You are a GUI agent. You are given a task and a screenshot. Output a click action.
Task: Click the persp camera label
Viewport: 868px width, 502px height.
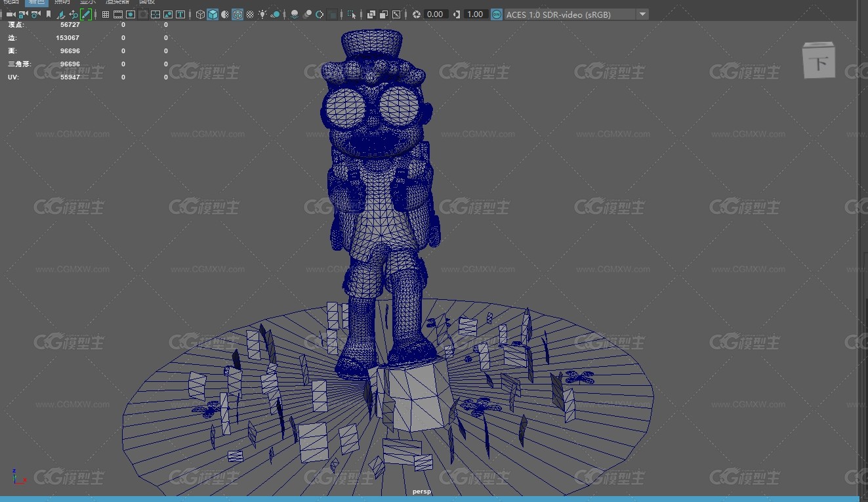[422, 491]
